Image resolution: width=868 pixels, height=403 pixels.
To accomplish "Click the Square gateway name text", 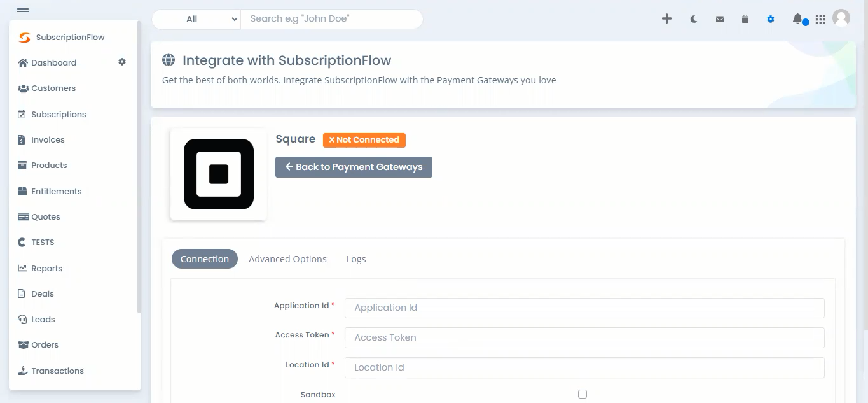I will [296, 139].
